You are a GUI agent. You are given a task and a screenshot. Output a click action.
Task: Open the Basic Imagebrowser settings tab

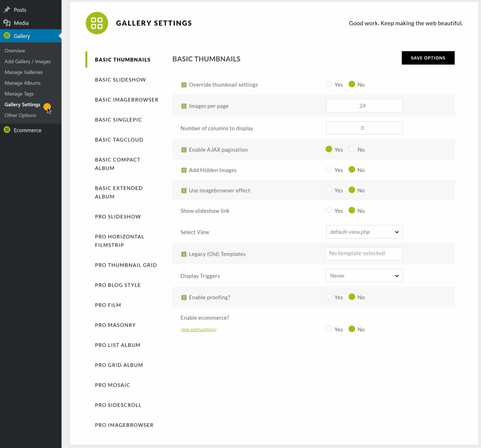point(127,100)
